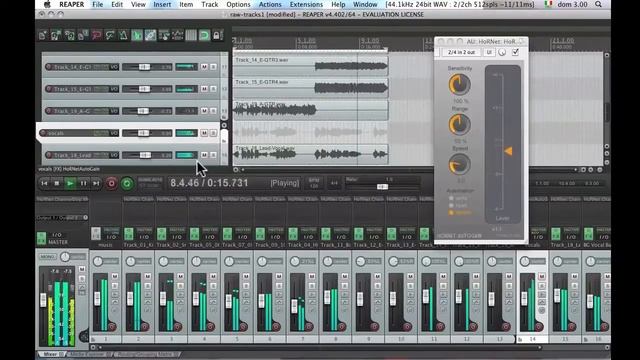Screen dimensions: 640x360
Task: Toggle the MONO button on master strip
Action: pyautogui.click(x=47, y=257)
